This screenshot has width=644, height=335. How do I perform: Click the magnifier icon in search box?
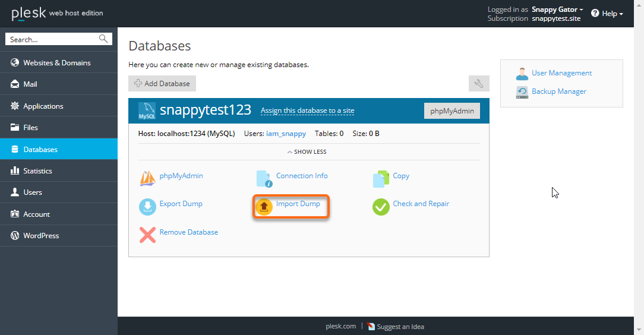pos(103,39)
